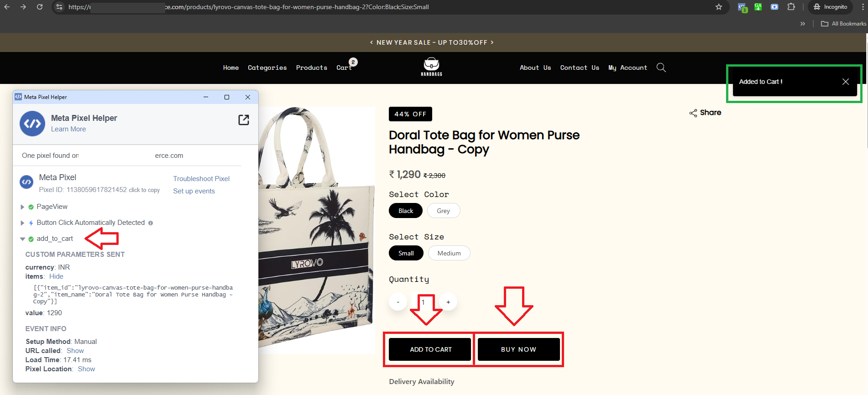Image resolution: width=868 pixels, height=395 pixels.
Task: Choose the Medium size option
Action: tap(449, 253)
